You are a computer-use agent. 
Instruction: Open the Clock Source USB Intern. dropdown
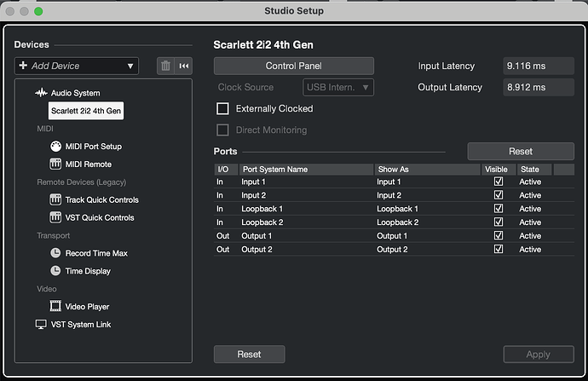pos(338,88)
